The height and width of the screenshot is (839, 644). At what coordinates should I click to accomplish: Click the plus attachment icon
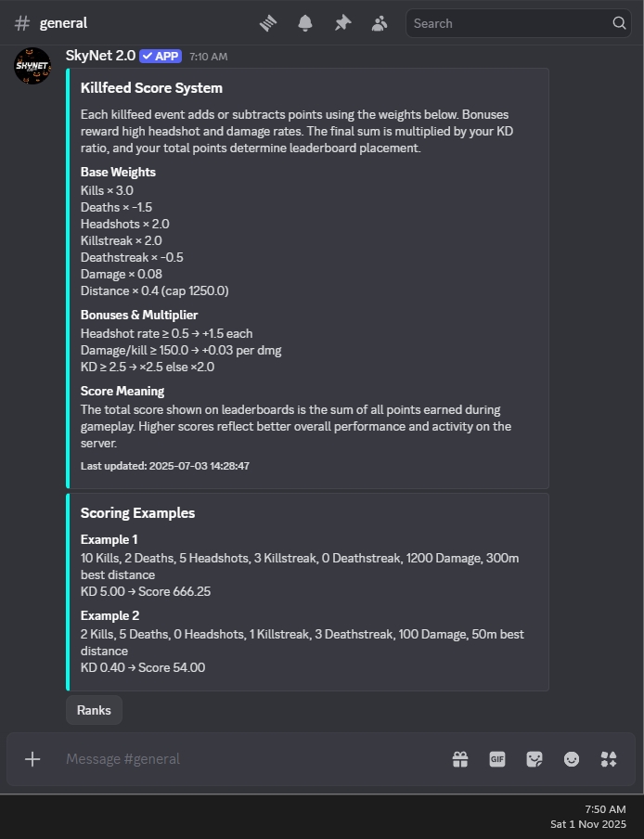(x=32, y=759)
